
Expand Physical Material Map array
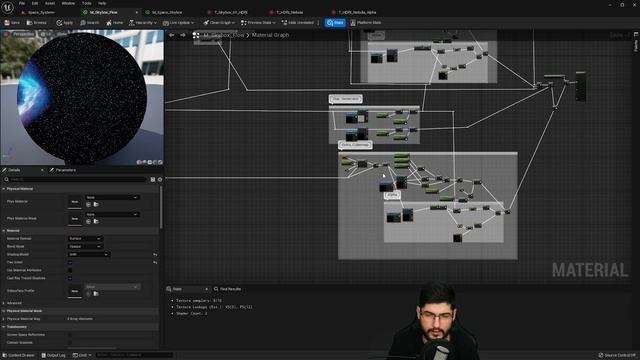4,319
